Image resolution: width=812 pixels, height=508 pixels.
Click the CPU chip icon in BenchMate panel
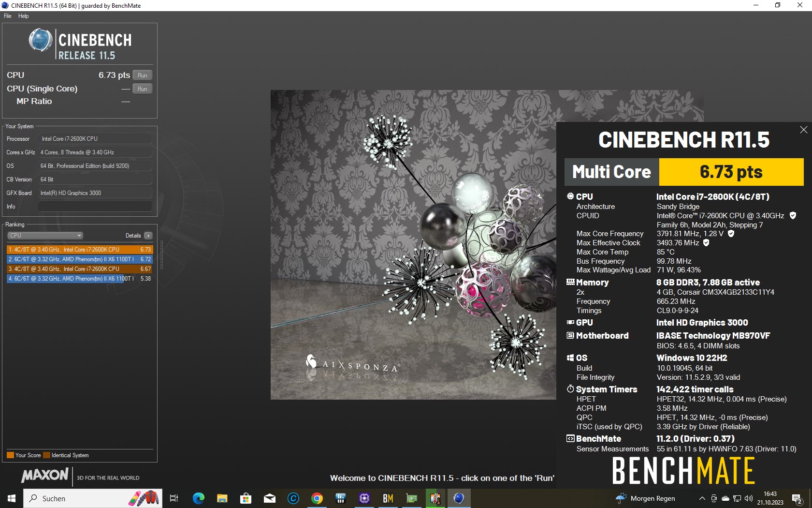[570, 196]
